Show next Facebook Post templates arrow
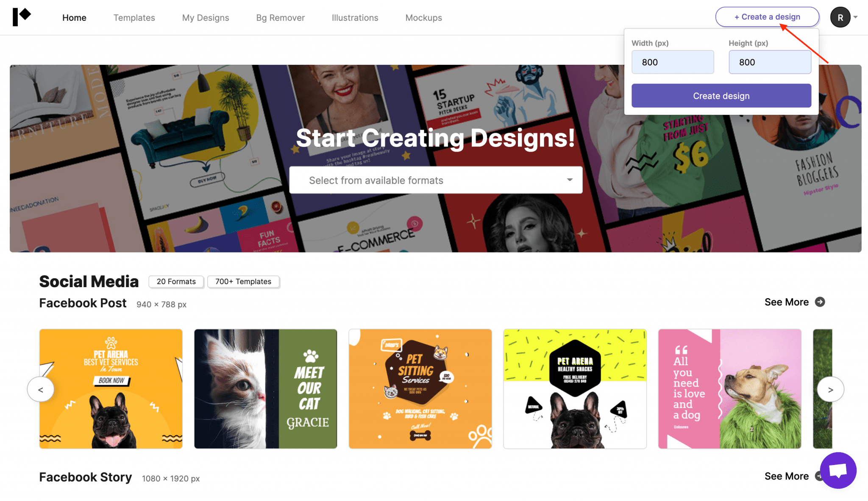This screenshot has height=501, width=868. pyautogui.click(x=830, y=389)
